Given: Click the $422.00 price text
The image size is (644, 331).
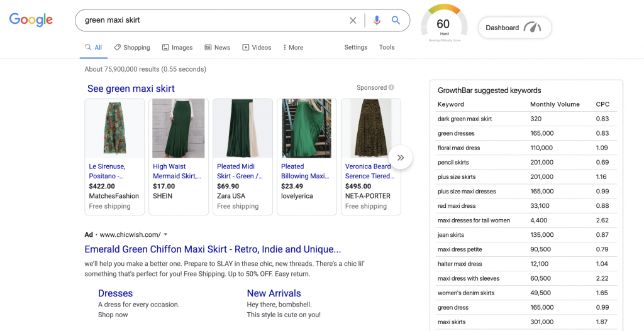Looking at the screenshot, I should [103, 186].
